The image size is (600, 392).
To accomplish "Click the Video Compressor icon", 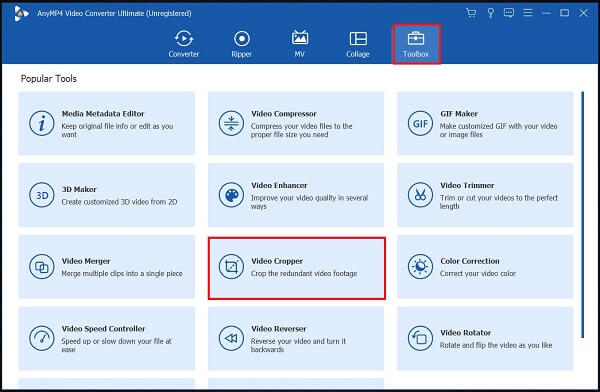I will click(x=231, y=123).
